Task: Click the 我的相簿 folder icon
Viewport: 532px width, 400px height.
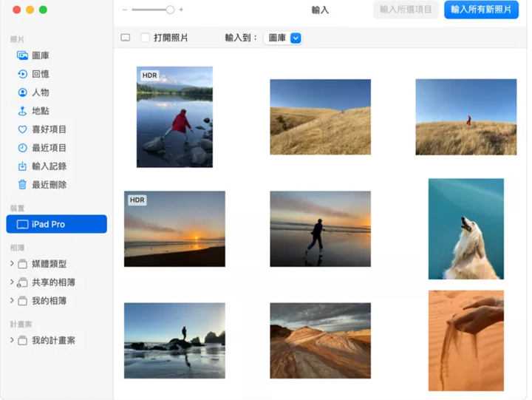Action: 22,301
